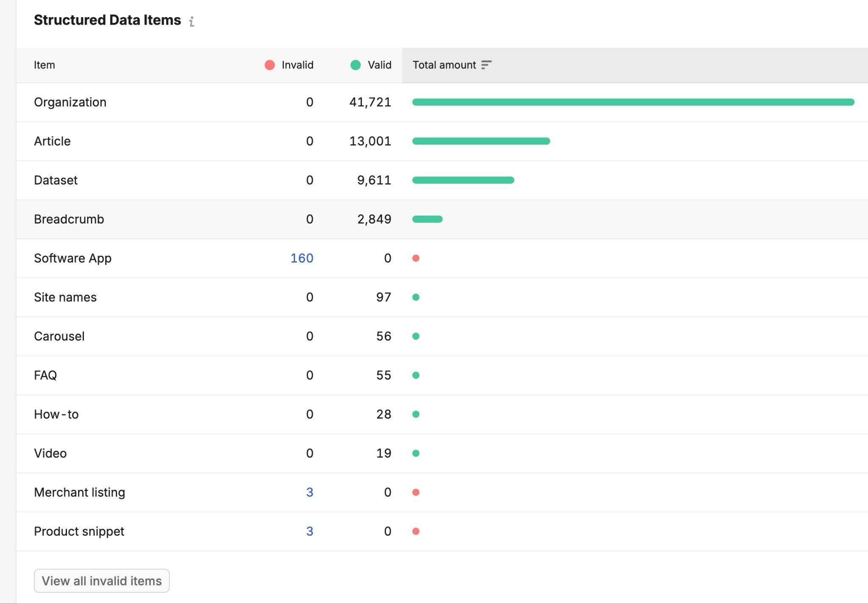This screenshot has width=868, height=604.
Task: Click the green dot in Video row
Action: (x=416, y=453)
